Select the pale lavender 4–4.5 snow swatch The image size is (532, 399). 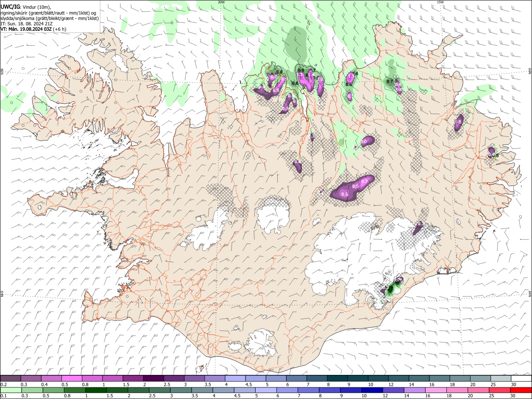tap(235, 378)
